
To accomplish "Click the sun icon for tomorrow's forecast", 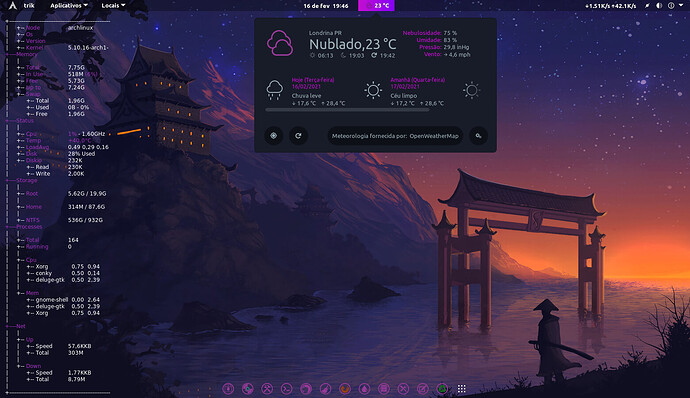I will pyautogui.click(x=373, y=90).
